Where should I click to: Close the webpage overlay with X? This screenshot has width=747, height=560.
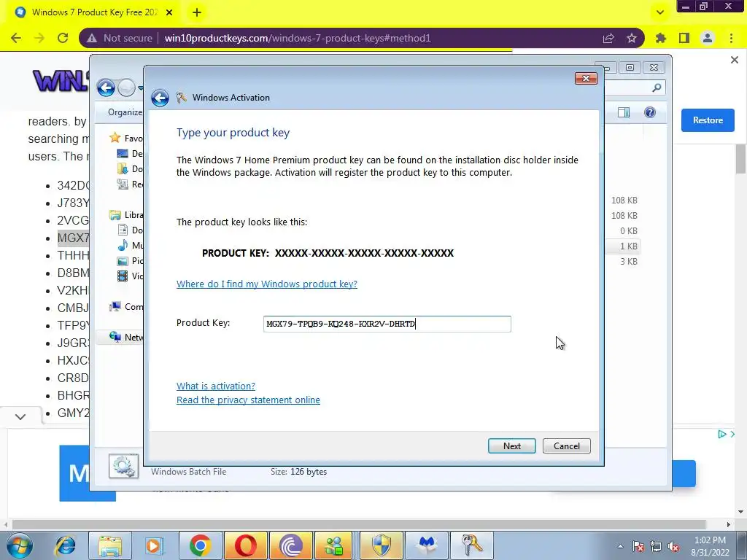[734, 60]
